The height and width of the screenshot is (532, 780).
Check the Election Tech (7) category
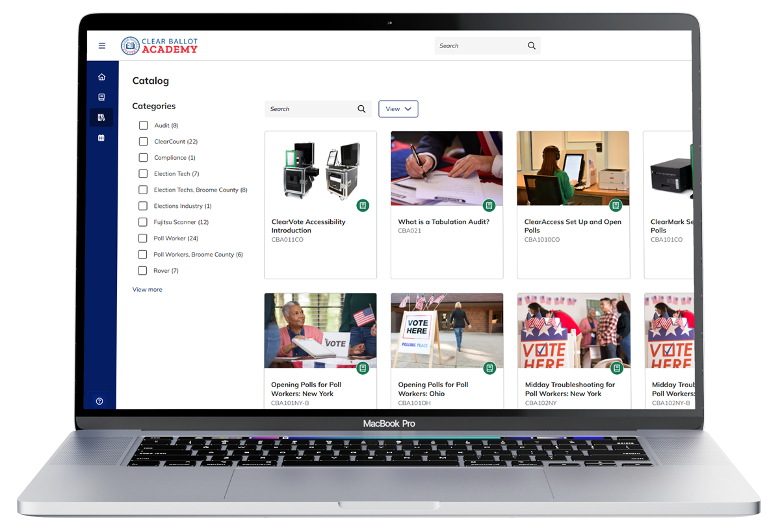tap(144, 173)
